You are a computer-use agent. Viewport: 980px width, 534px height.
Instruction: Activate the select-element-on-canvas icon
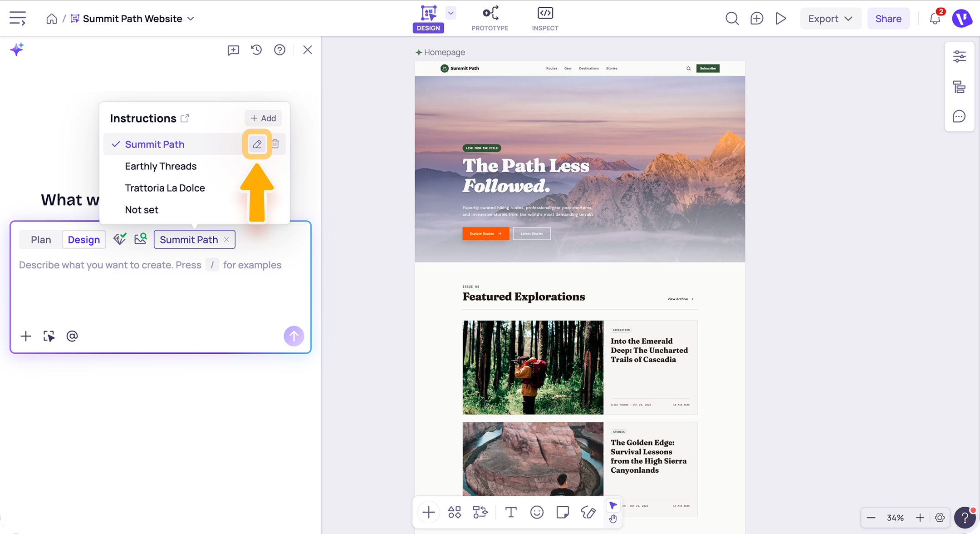point(49,336)
